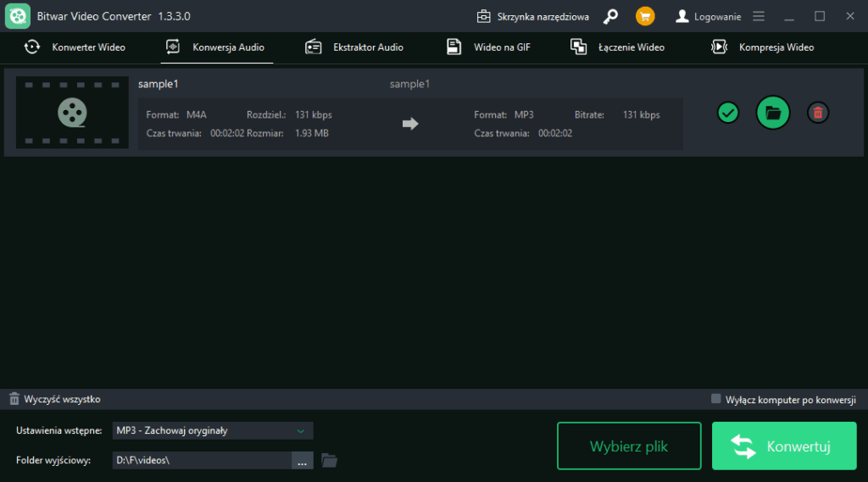This screenshot has width=868, height=482.
Task: Maximize the Bitwar window
Action: coord(820,17)
